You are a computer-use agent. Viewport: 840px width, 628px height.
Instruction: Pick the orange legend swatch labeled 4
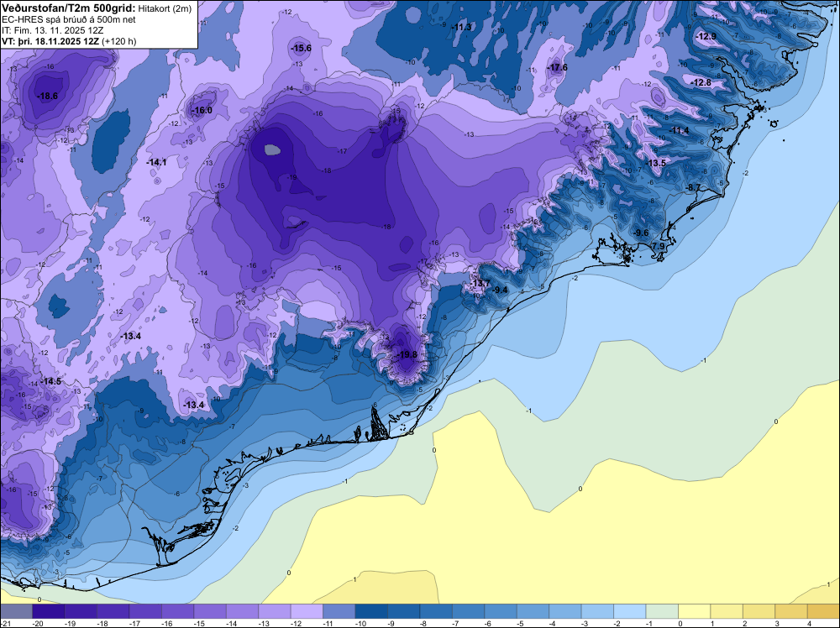[x=824, y=611]
